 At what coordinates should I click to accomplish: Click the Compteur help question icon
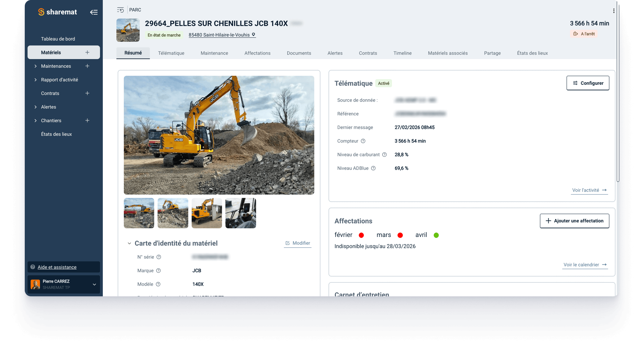click(x=363, y=141)
